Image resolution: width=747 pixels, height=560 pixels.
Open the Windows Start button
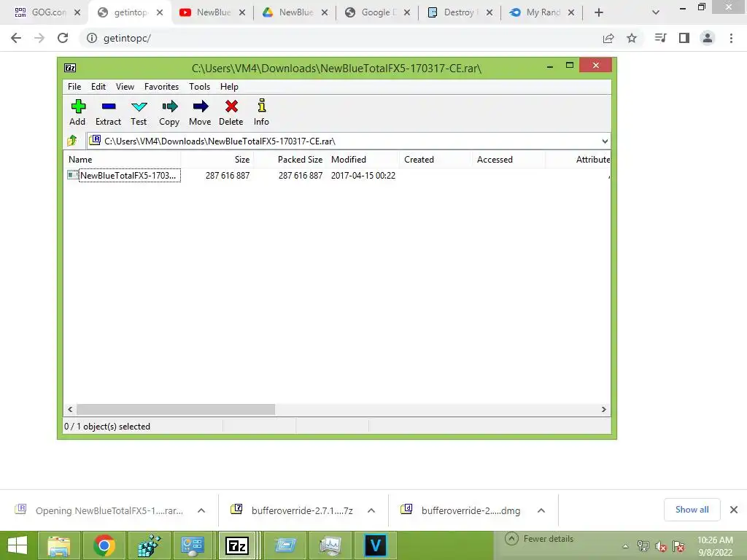click(x=18, y=545)
